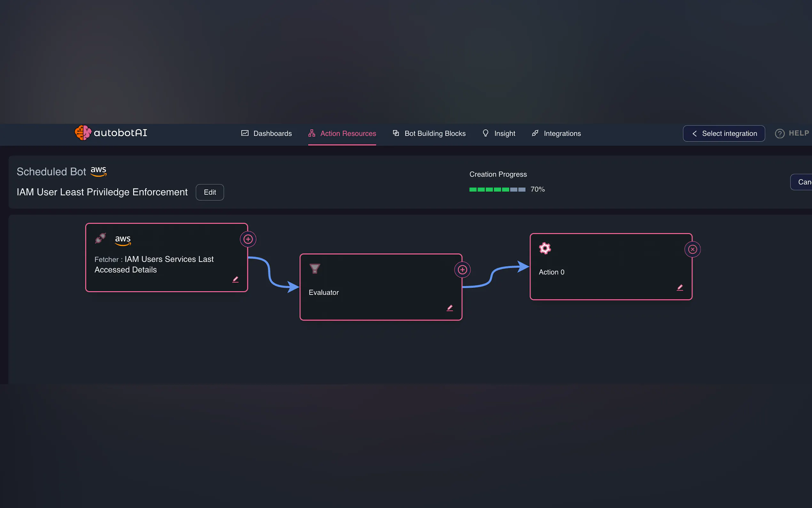Go to the Insight tab
Viewport: 812px width, 508px height.
point(498,133)
